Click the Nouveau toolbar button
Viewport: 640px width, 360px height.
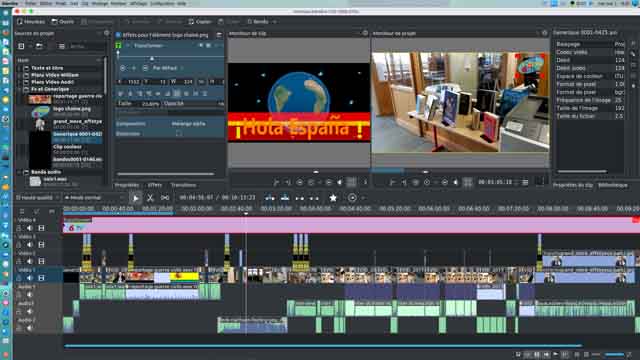point(31,22)
